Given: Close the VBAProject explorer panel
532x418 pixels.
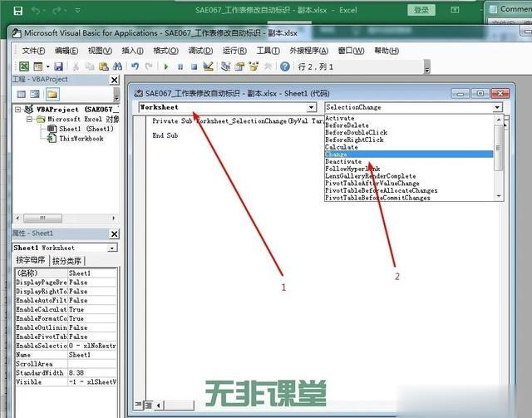Looking at the screenshot, I should tap(115, 80).
